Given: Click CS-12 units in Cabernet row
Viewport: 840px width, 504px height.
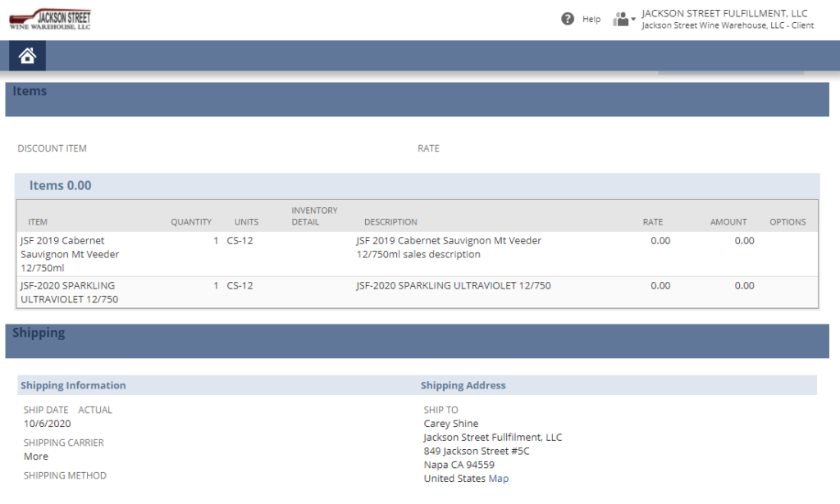Looking at the screenshot, I should (240, 241).
